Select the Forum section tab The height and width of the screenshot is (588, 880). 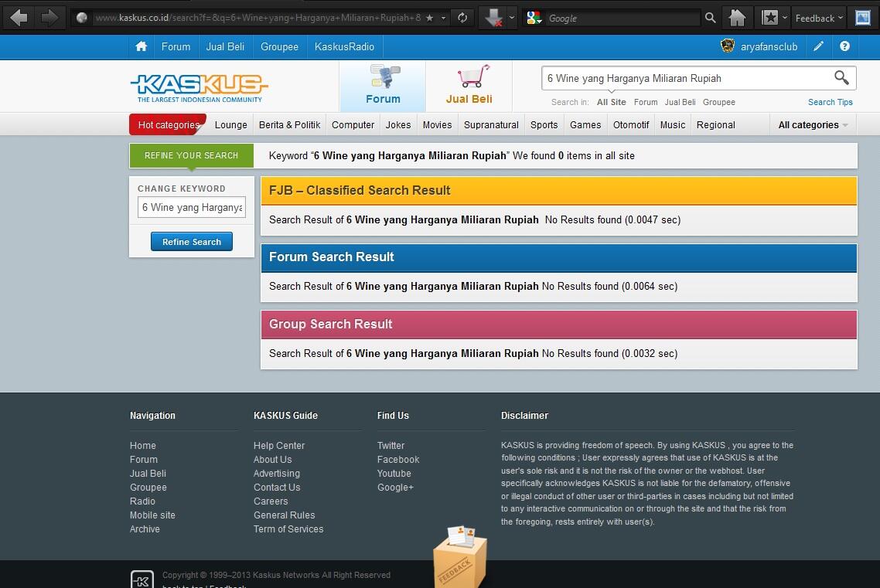(x=383, y=87)
